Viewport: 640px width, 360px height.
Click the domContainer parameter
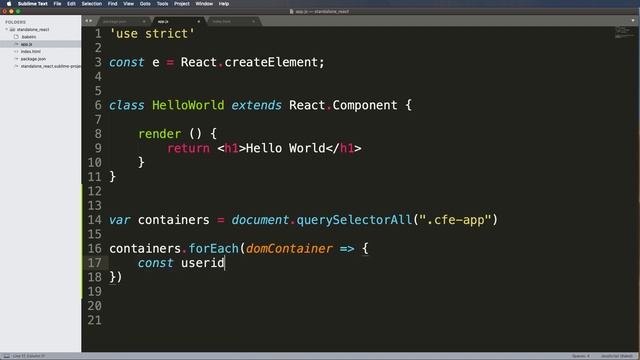(x=289, y=249)
